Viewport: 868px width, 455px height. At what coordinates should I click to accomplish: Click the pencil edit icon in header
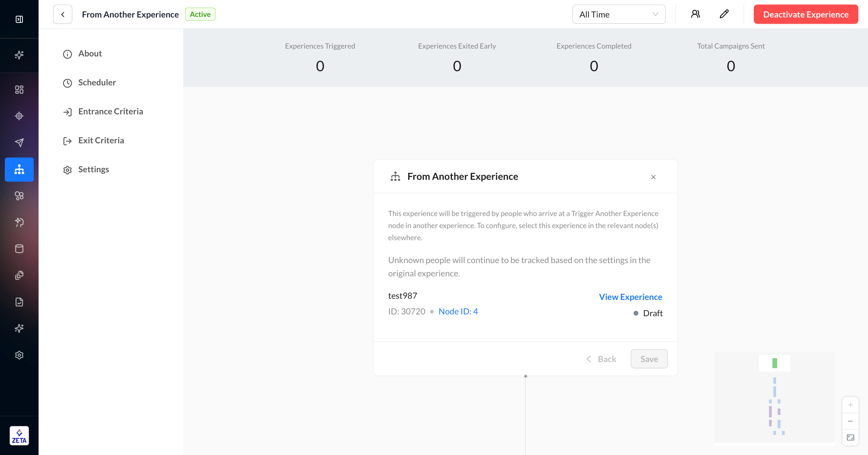pos(724,14)
